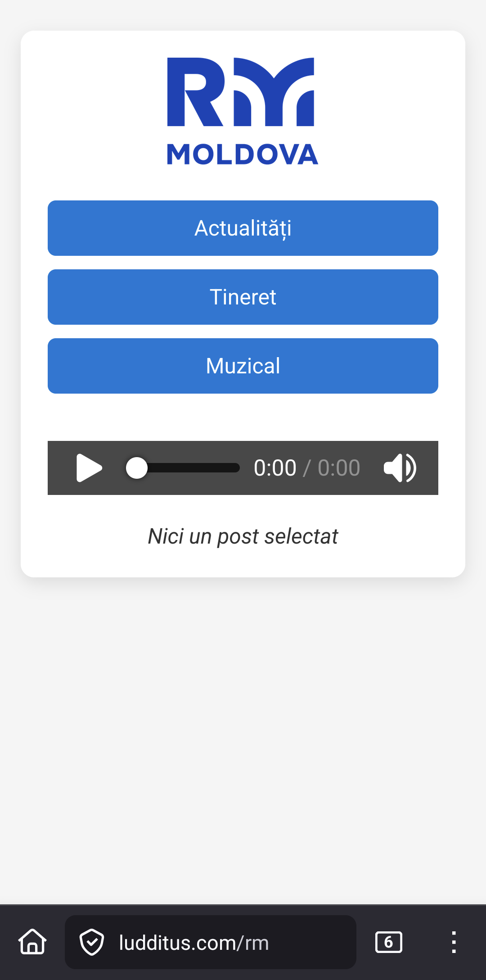Click the RM logo graphic
Image resolution: width=486 pixels, height=980 pixels.
241,92
